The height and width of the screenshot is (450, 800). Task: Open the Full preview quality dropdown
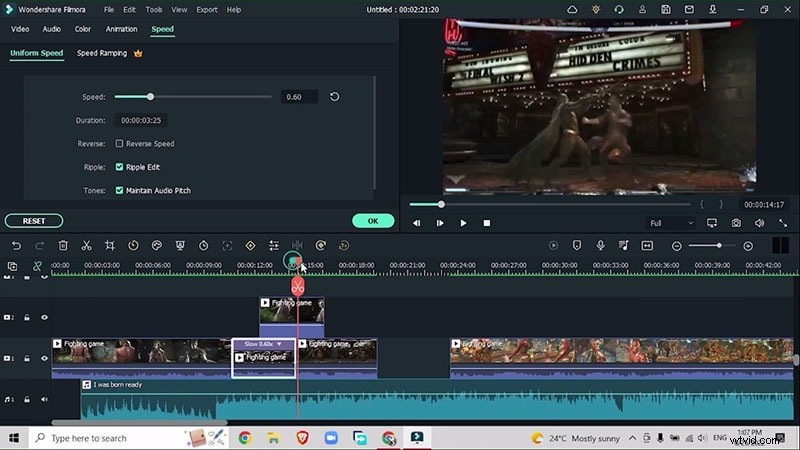(x=671, y=223)
